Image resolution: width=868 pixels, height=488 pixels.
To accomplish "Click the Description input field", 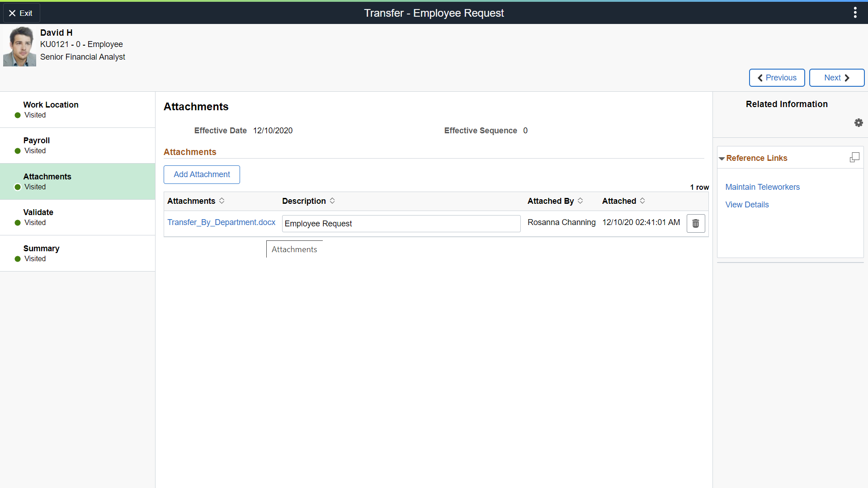I will [x=401, y=224].
